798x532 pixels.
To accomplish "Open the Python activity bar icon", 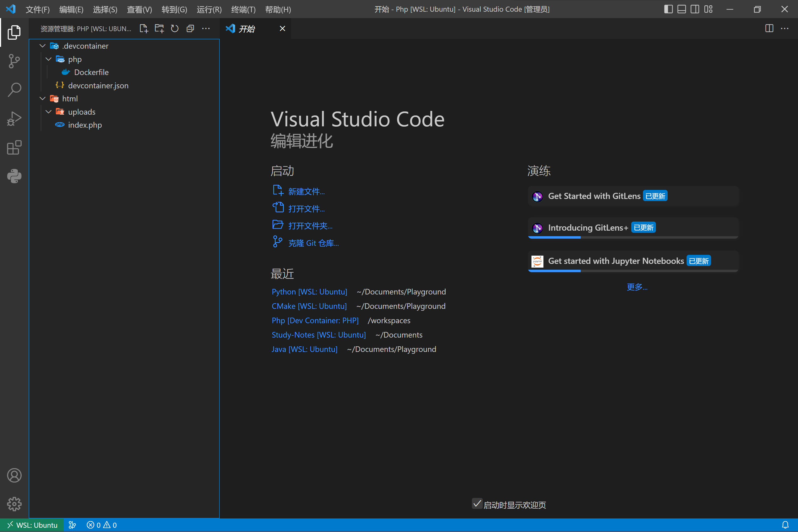I will (14, 176).
